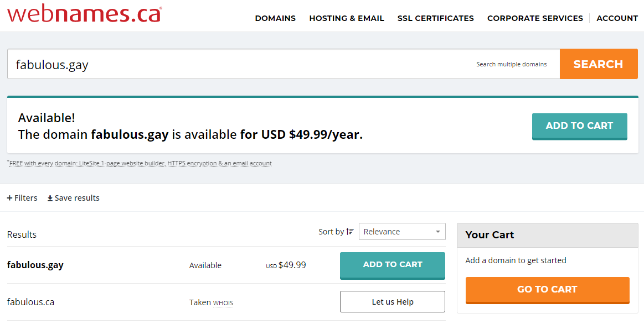Viewport: 644px width, 329px height.
Task: Expand the Filters option
Action: pos(22,198)
